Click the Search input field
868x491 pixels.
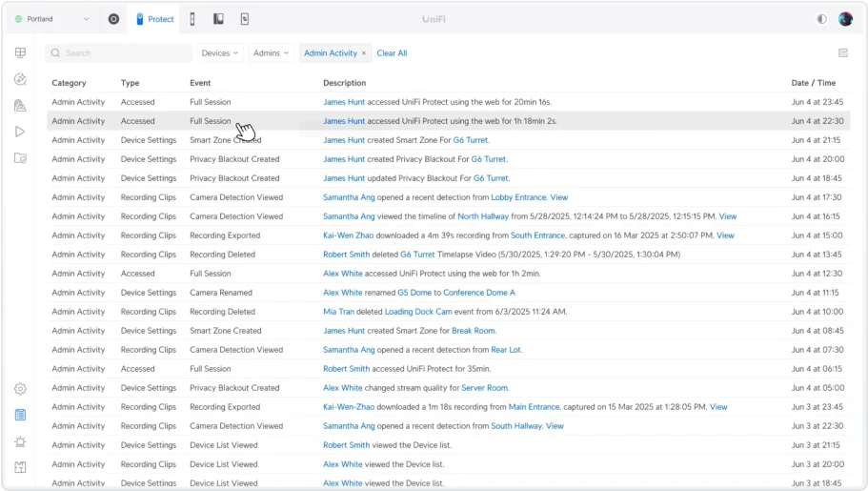[118, 53]
